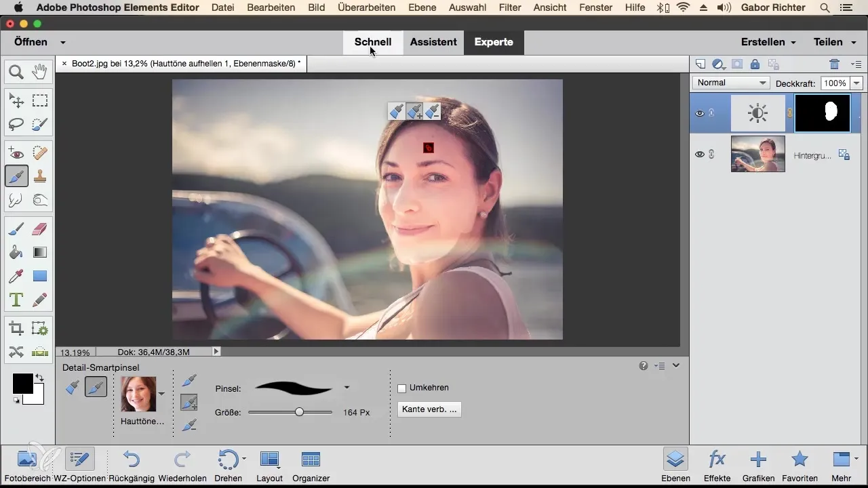Select the Straighten tool
The image size is (868, 488).
pyautogui.click(x=40, y=352)
